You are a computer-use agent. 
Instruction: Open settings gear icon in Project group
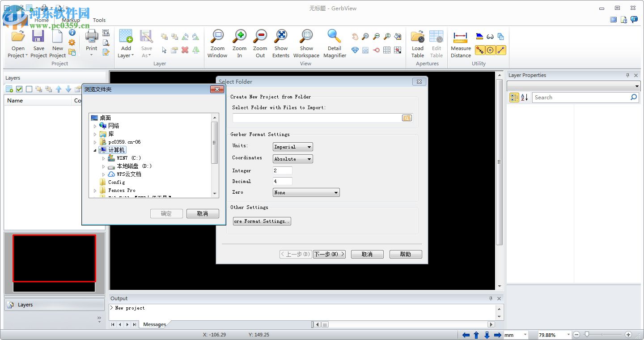point(72,42)
